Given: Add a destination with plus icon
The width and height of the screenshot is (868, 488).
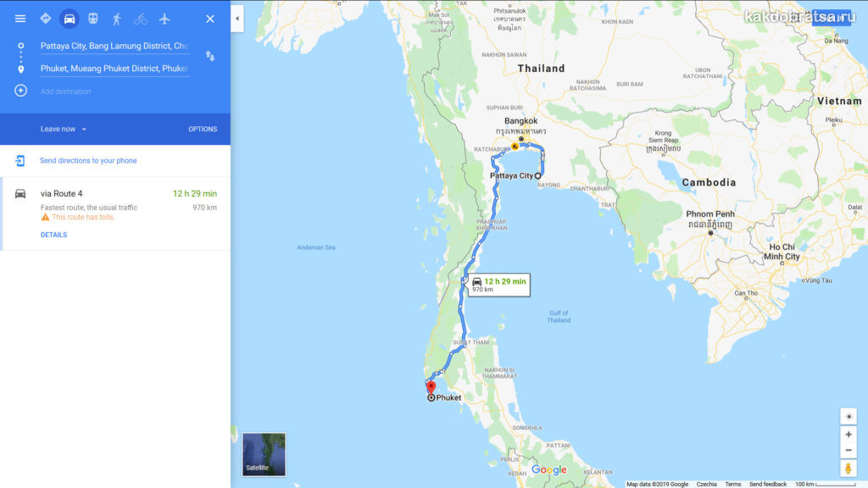Looking at the screenshot, I should 20,91.
